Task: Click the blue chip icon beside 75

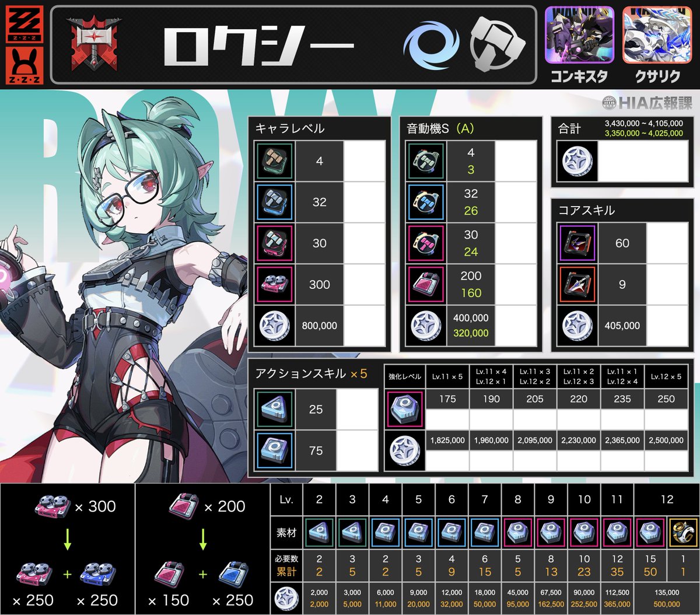Action: click(x=275, y=450)
